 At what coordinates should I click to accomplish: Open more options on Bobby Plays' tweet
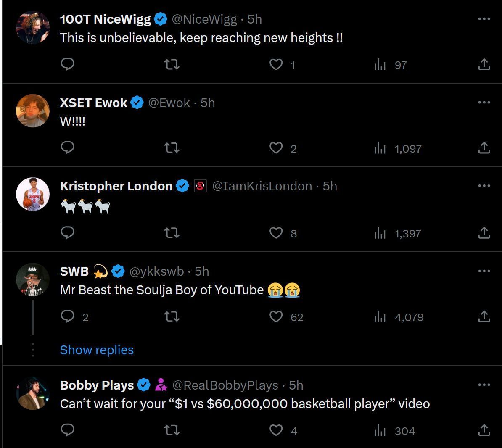click(x=484, y=385)
